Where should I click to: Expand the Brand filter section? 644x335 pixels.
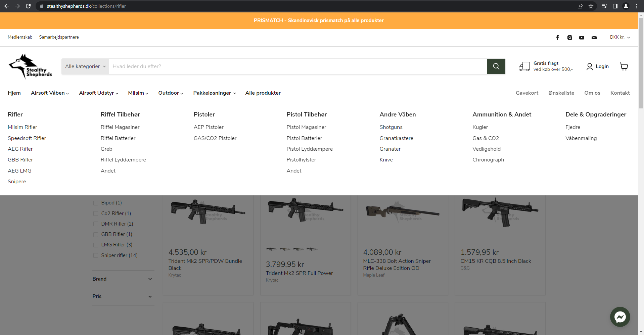pyautogui.click(x=123, y=279)
